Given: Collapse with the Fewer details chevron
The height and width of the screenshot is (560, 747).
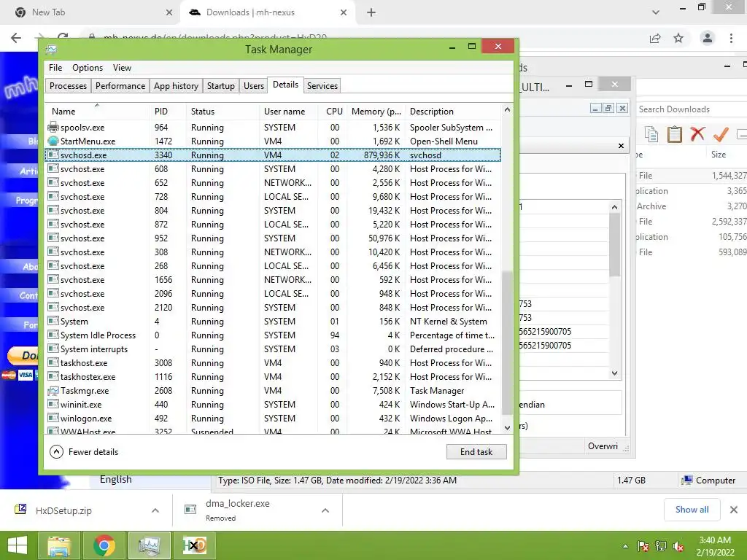Looking at the screenshot, I should pyautogui.click(x=56, y=452).
